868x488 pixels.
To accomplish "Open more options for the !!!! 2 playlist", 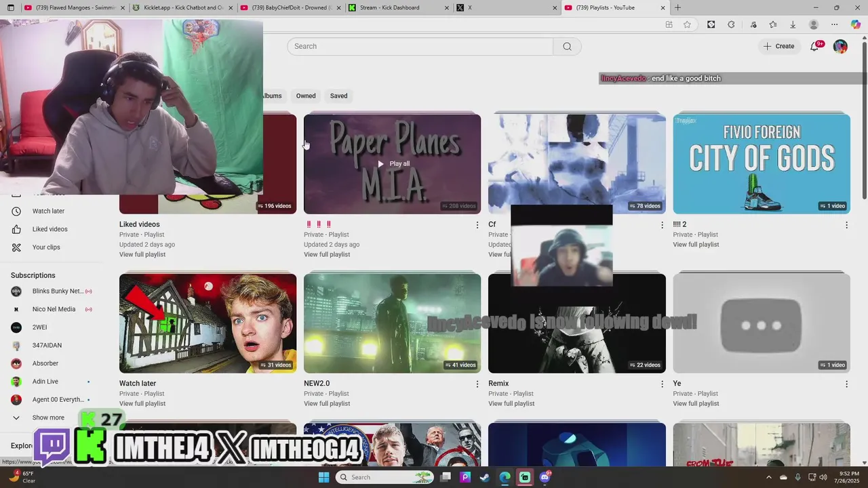I will [x=846, y=225].
